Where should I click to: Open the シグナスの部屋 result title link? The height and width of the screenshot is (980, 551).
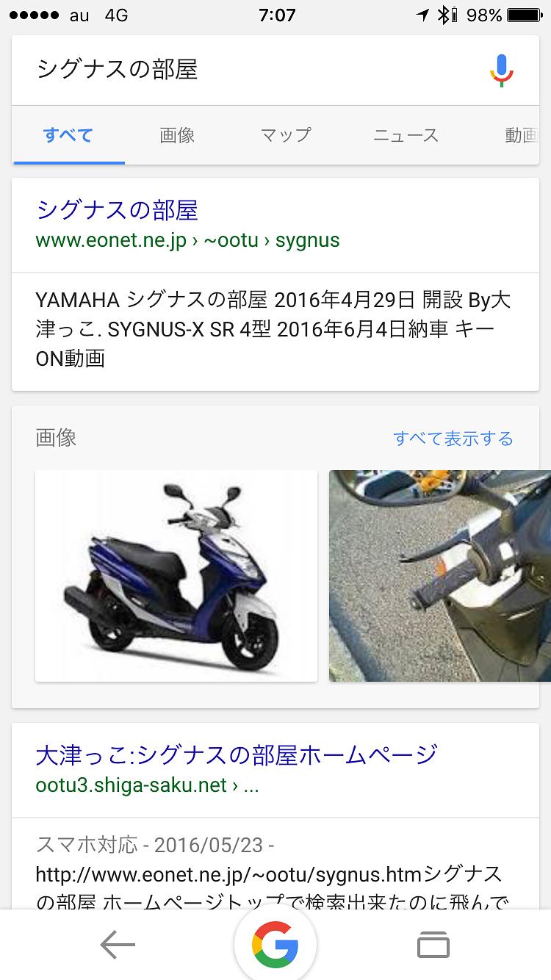click(118, 211)
